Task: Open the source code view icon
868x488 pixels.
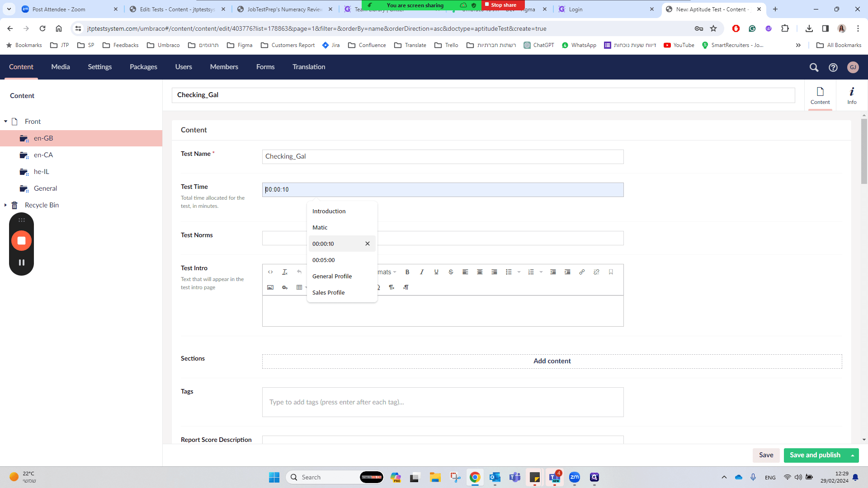Action: pyautogui.click(x=270, y=272)
